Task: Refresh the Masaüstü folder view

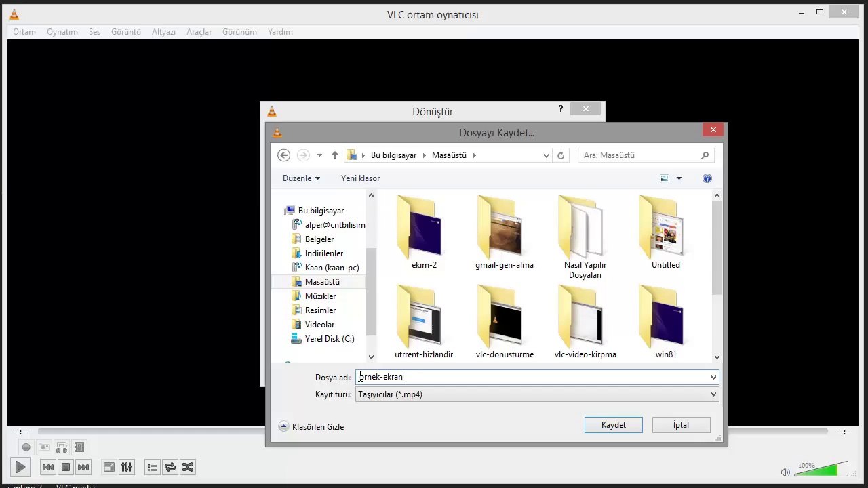Action: 561,155
